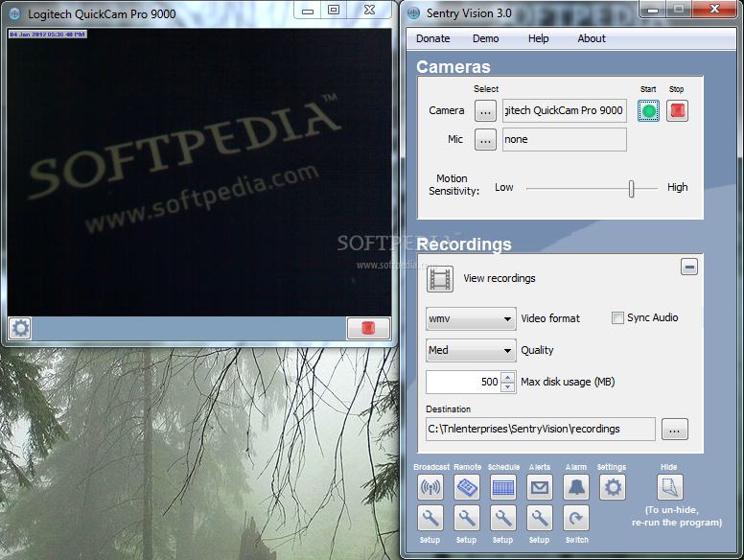
Task: Stop recording in QuickCam preview window
Action: pyautogui.click(x=369, y=328)
